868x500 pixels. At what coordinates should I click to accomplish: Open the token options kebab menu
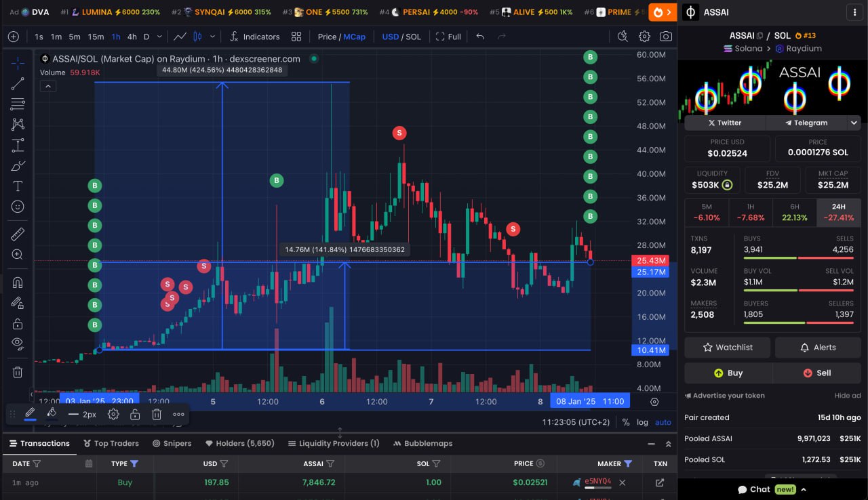tap(854, 12)
